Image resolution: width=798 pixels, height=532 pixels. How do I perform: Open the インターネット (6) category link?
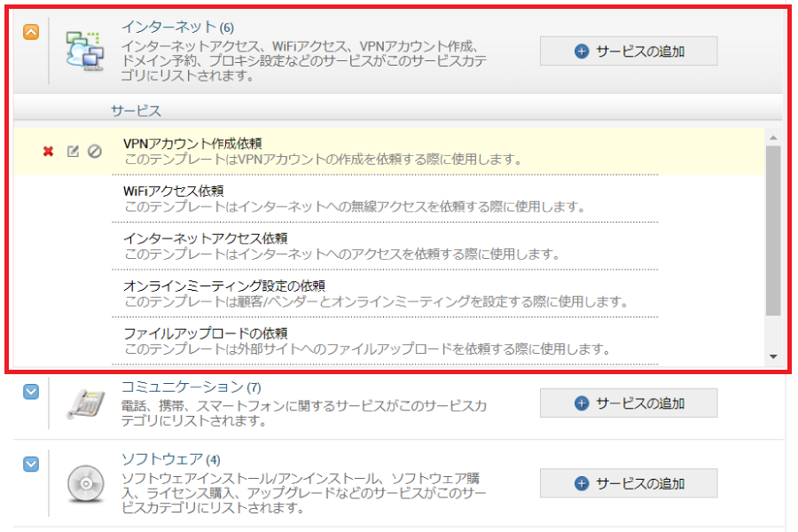pyautogui.click(x=177, y=27)
